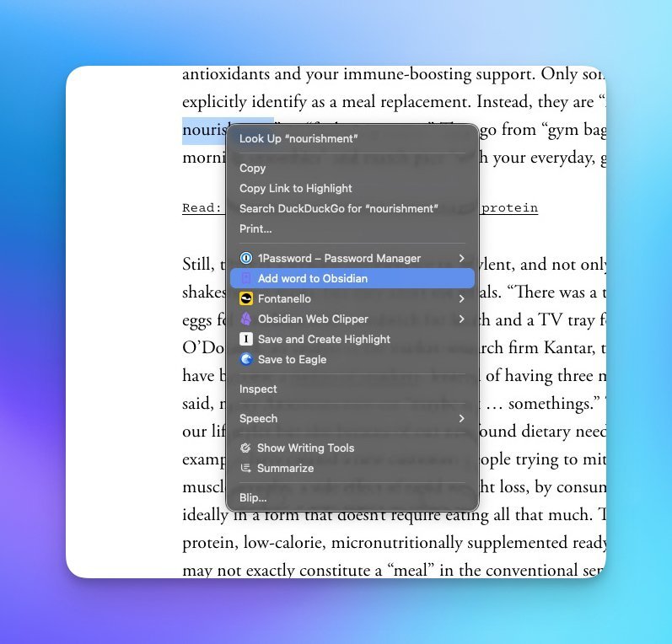Choose Save and Create Highlight

pos(352,339)
